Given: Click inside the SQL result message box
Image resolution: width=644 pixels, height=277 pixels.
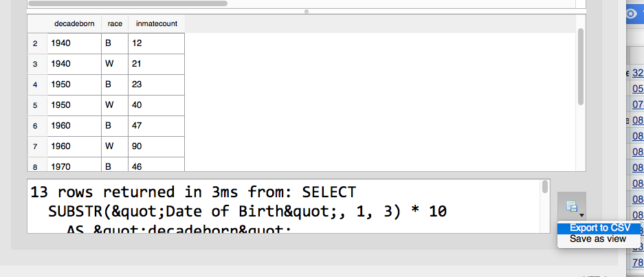Looking at the screenshot, I should 285,206.
